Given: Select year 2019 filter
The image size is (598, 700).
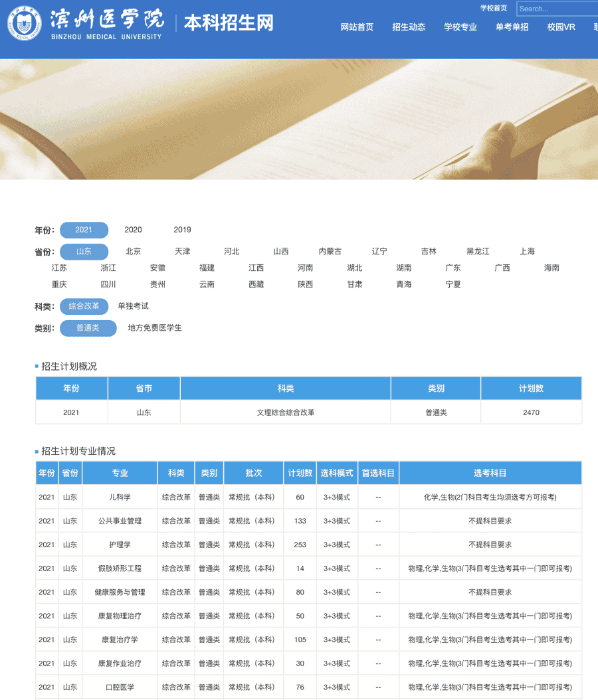Looking at the screenshot, I should [x=182, y=230].
